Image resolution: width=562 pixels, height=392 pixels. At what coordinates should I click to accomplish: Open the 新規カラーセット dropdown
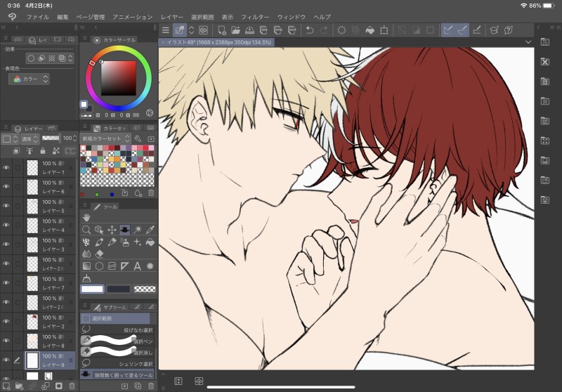(x=106, y=138)
